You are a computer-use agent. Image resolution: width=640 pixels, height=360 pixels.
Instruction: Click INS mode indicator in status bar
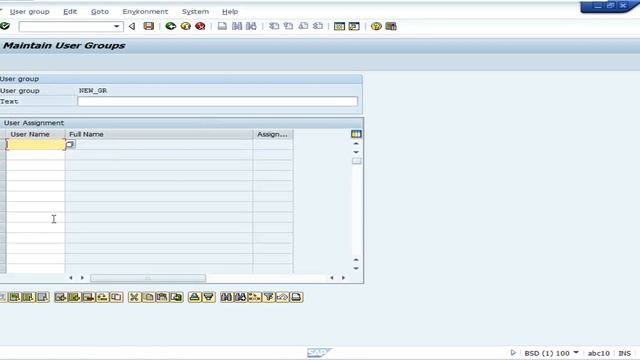[x=624, y=353]
